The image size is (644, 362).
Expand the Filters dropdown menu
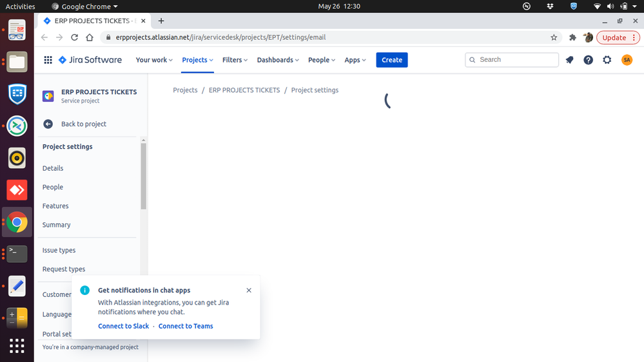point(235,60)
